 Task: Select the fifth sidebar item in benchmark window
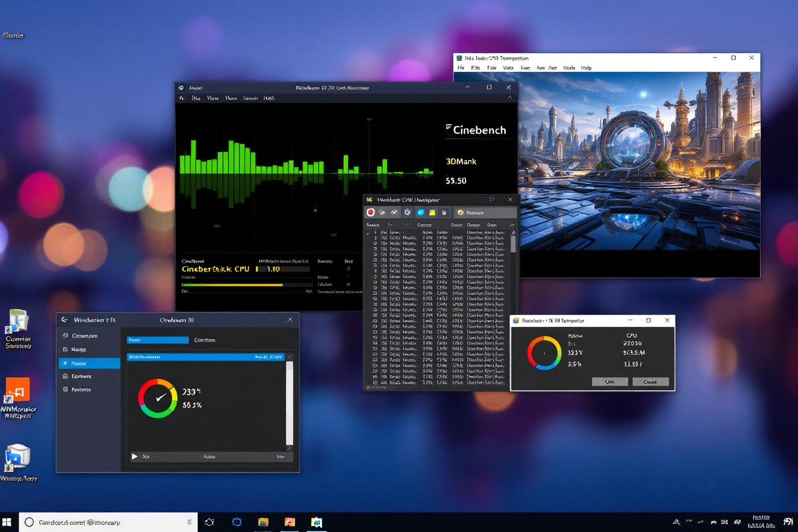[89, 390]
